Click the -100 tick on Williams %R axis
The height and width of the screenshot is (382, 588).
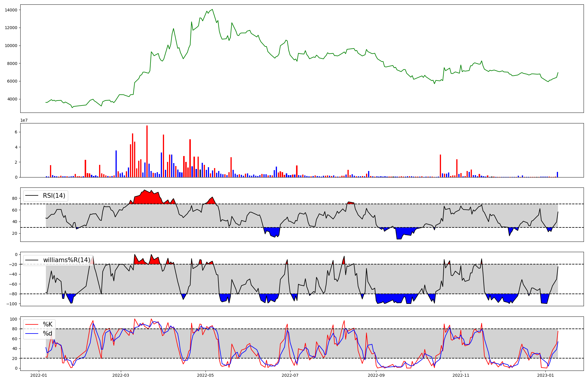[x=12, y=304]
